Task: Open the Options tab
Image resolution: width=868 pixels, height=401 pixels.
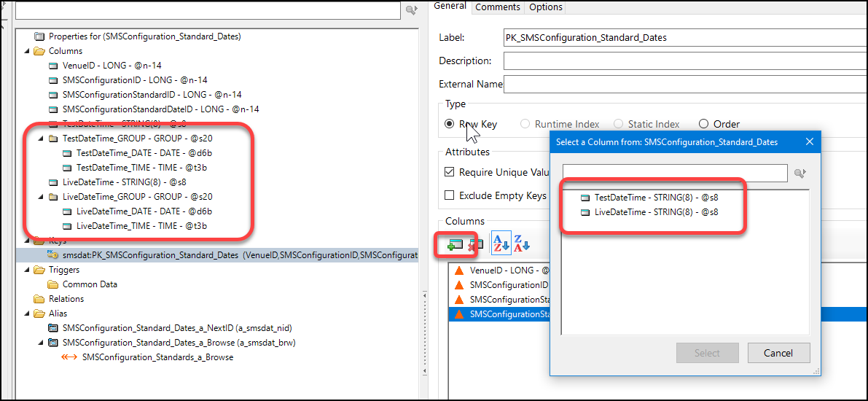Action: tap(545, 7)
